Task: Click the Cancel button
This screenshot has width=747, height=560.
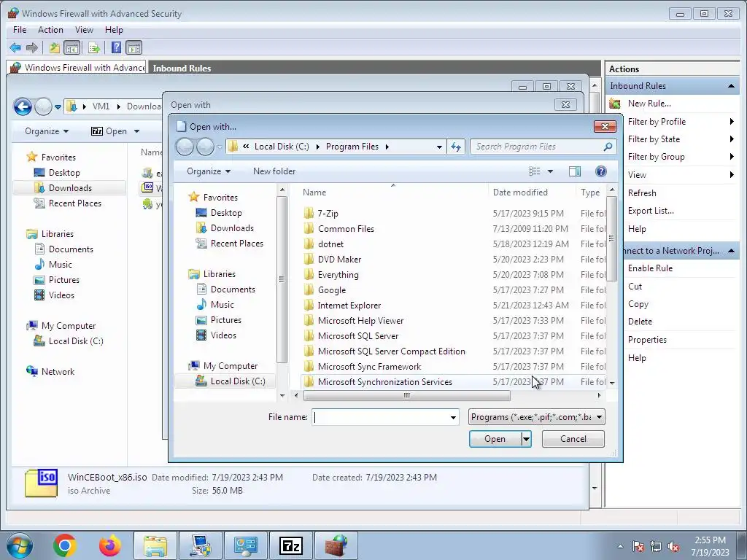Action: point(573,439)
